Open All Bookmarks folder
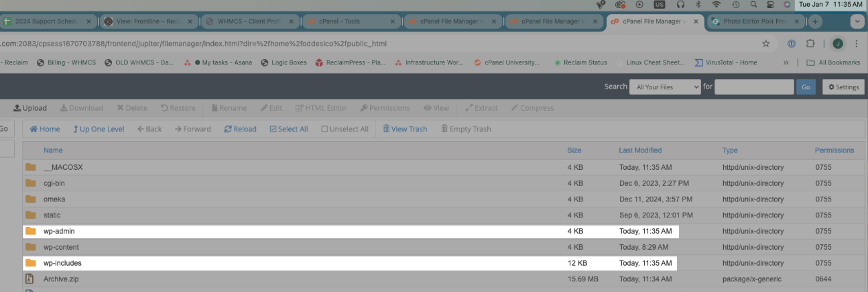The height and width of the screenshot is (292, 868). [x=834, y=62]
